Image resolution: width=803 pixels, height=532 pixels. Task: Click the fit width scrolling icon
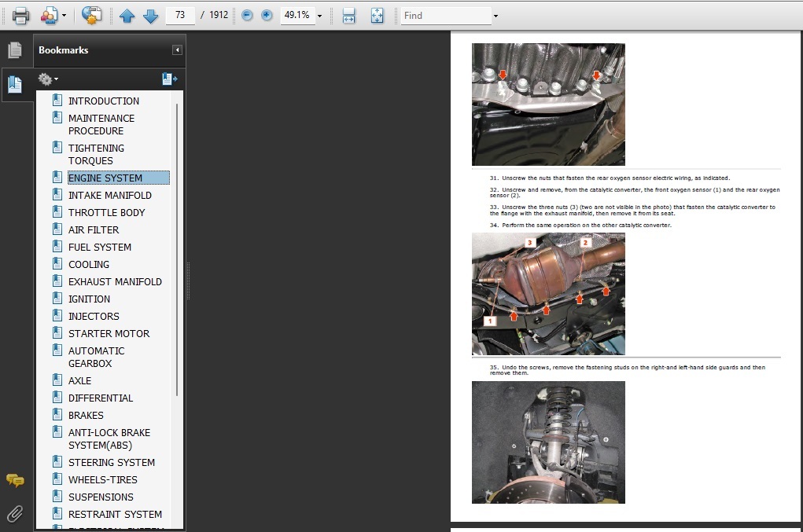(349, 15)
